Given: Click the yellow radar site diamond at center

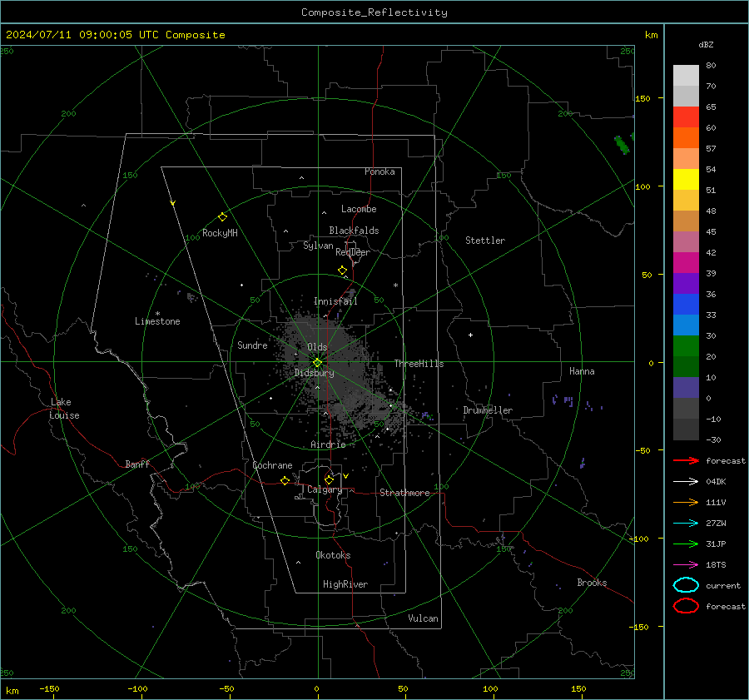Looking at the screenshot, I should pyautogui.click(x=317, y=363).
